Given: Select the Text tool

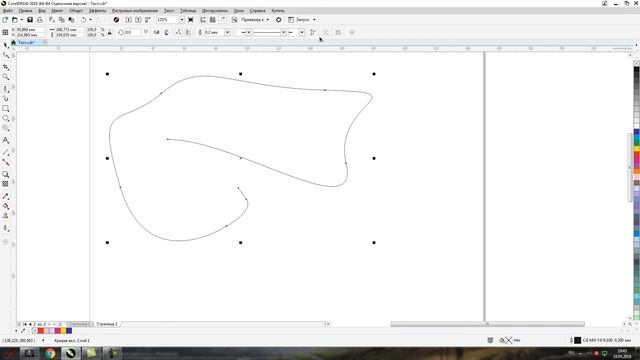Looking at the screenshot, I should (6, 140).
